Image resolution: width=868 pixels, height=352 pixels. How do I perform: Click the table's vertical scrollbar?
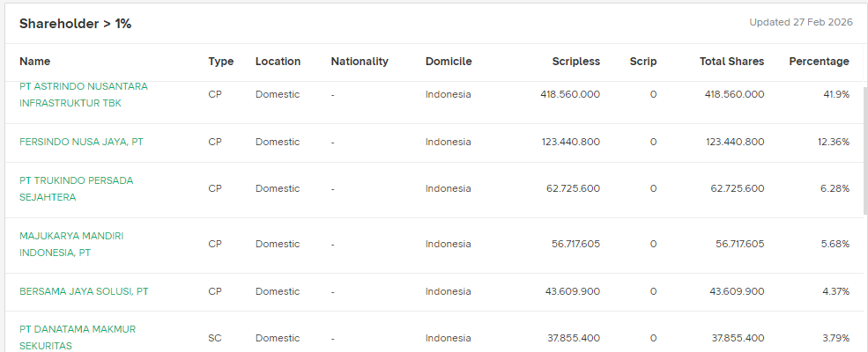864,150
